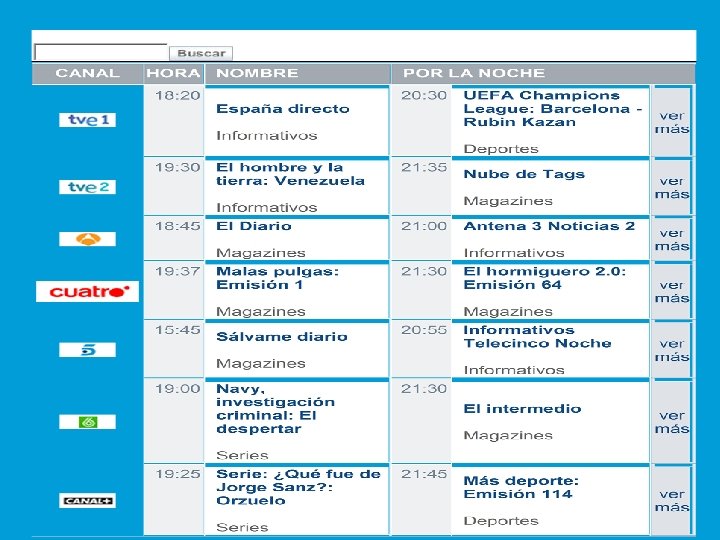
Task: Click the HORA column header
Action: click(x=174, y=73)
